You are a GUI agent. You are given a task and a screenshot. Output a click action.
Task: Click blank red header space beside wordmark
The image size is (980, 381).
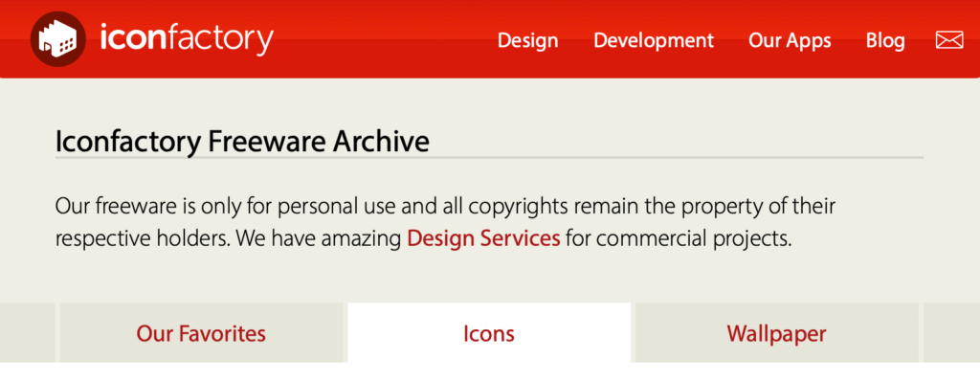tap(385, 40)
